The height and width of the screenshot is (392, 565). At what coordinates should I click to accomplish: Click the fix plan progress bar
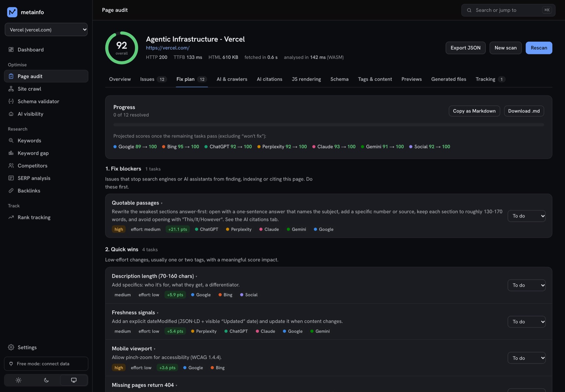(x=328, y=125)
